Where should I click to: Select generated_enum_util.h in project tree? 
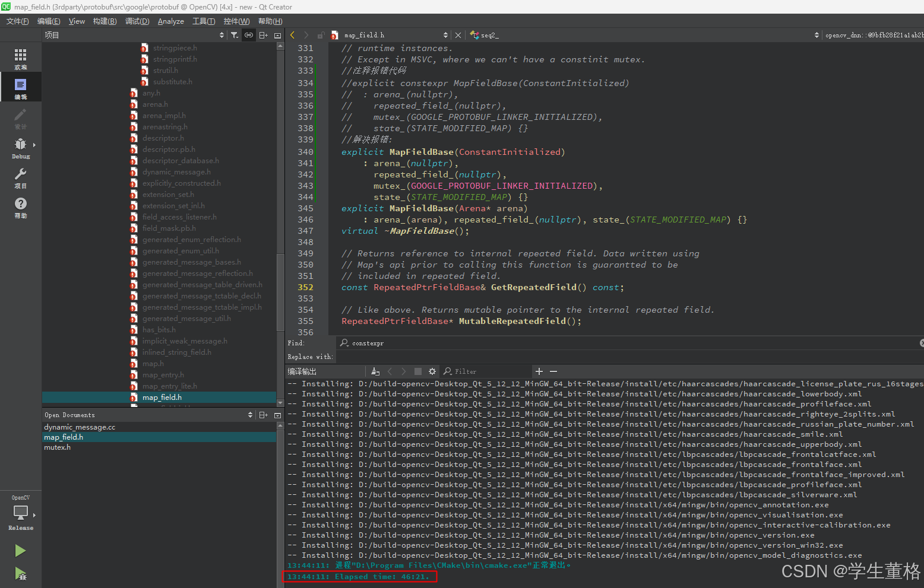pyautogui.click(x=181, y=251)
